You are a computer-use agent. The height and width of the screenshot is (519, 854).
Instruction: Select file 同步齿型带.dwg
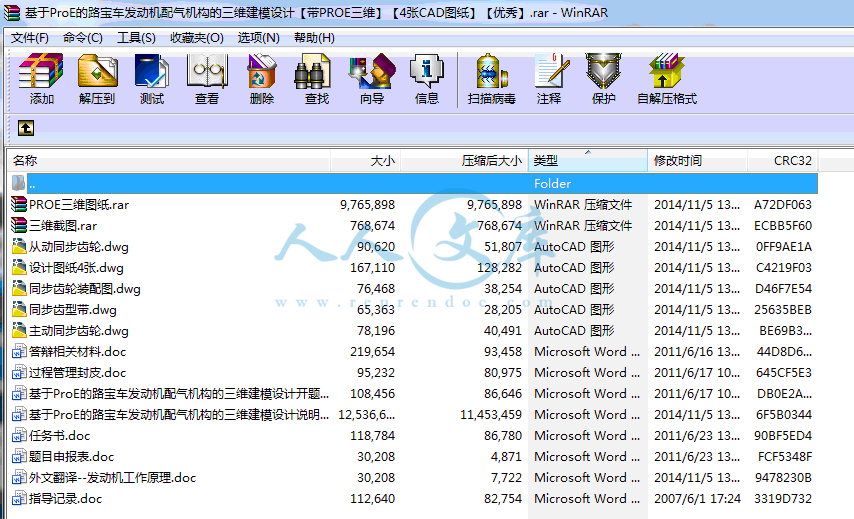(x=73, y=310)
